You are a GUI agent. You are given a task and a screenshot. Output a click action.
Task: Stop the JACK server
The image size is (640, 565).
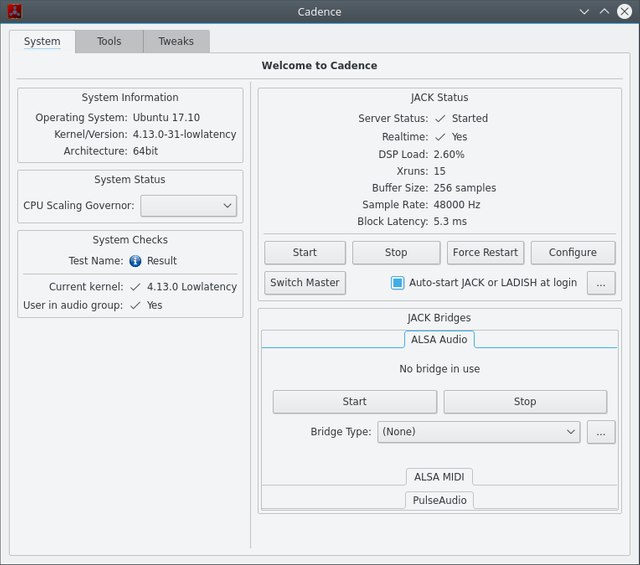point(396,253)
